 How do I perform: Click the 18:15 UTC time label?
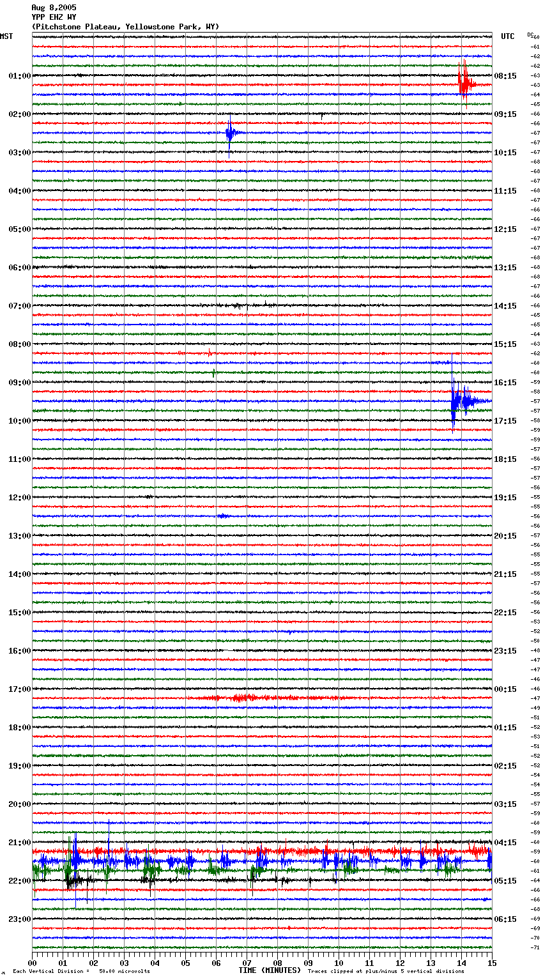click(x=505, y=459)
